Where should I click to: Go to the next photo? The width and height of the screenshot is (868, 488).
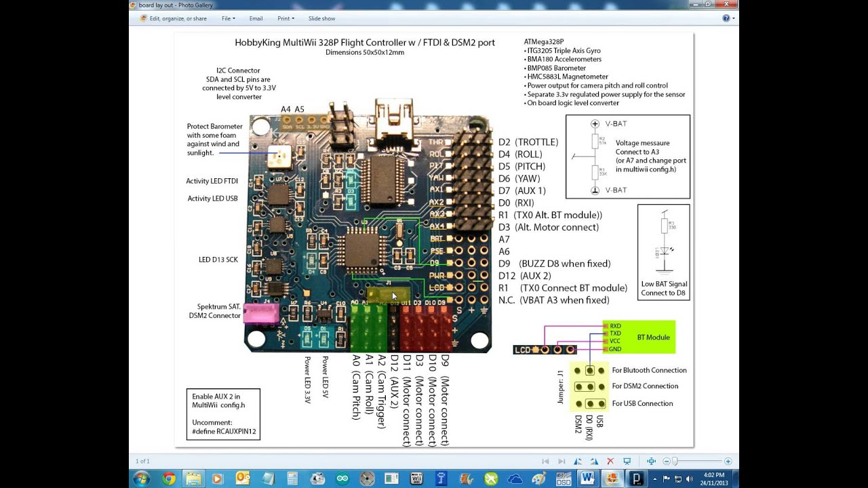click(561, 462)
